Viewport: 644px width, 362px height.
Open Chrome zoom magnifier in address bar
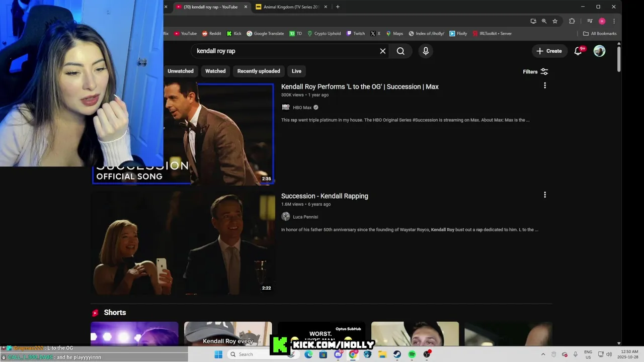tap(544, 21)
